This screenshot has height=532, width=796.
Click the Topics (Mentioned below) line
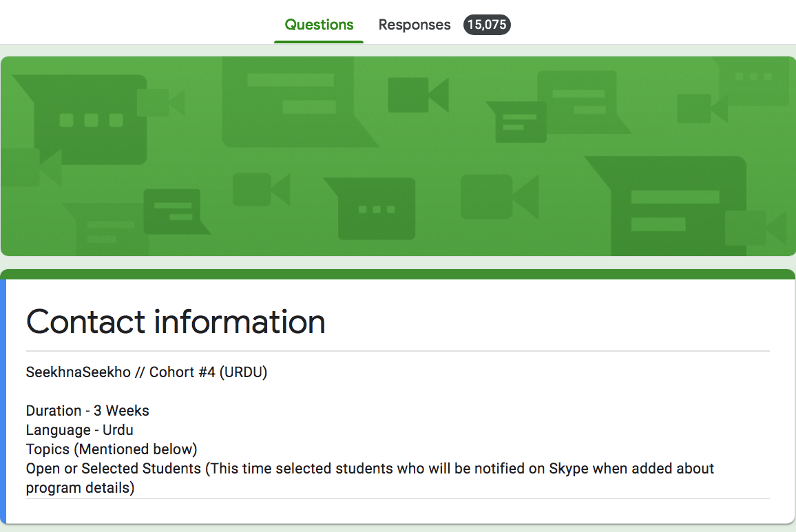click(112, 449)
